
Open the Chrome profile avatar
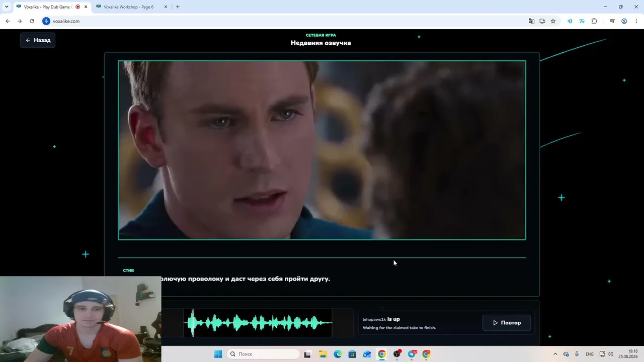click(x=624, y=21)
